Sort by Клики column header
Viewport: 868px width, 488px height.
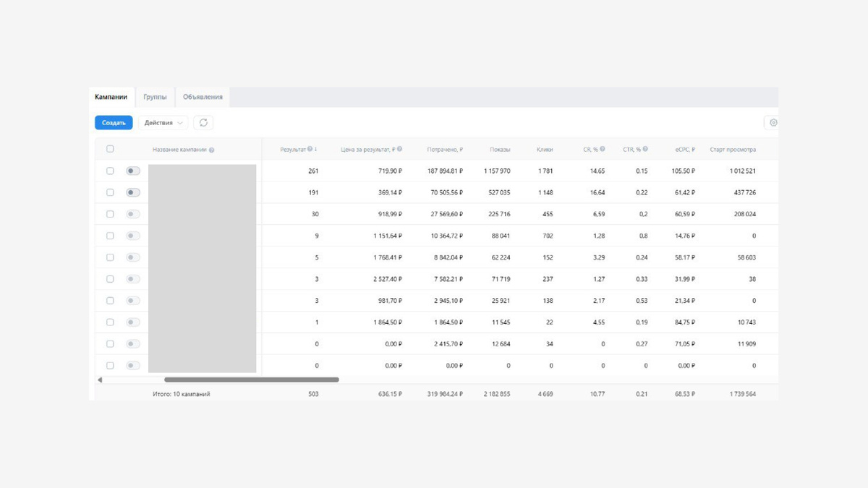point(545,150)
